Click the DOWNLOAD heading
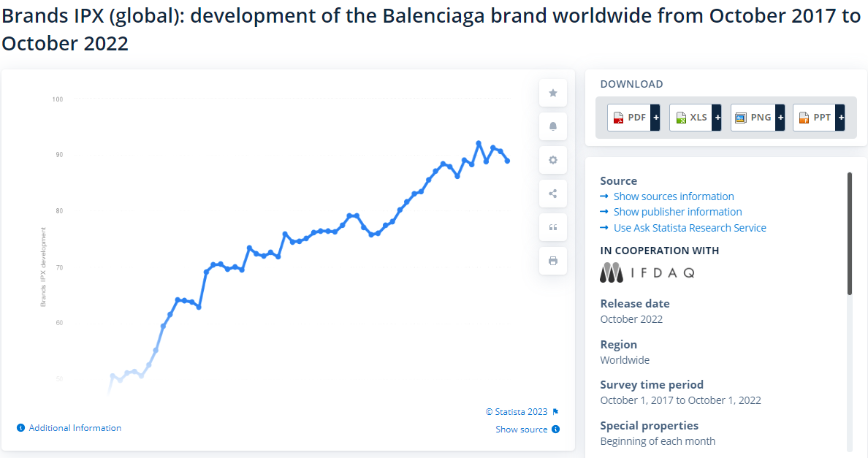This screenshot has height=458, width=868. tap(631, 84)
